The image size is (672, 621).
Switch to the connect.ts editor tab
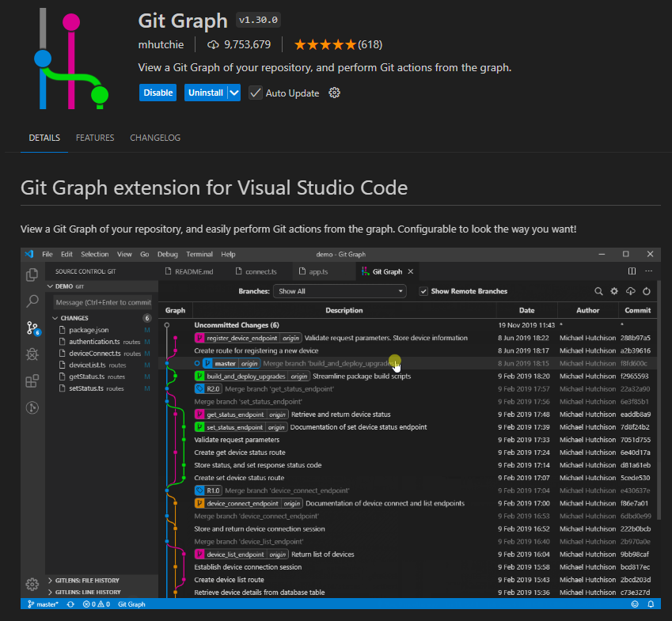[256, 271]
